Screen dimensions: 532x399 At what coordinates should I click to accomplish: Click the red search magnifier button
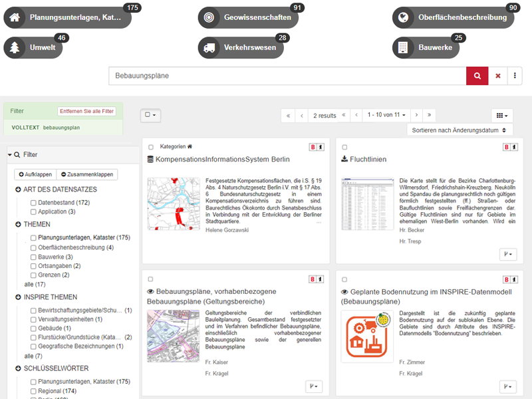tap(477, 76)
